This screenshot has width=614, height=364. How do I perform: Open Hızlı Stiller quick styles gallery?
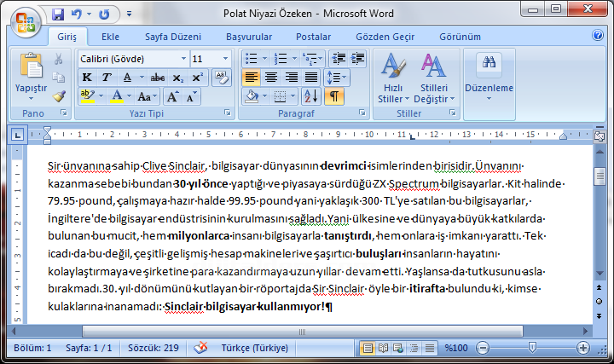tap(393, 78)
